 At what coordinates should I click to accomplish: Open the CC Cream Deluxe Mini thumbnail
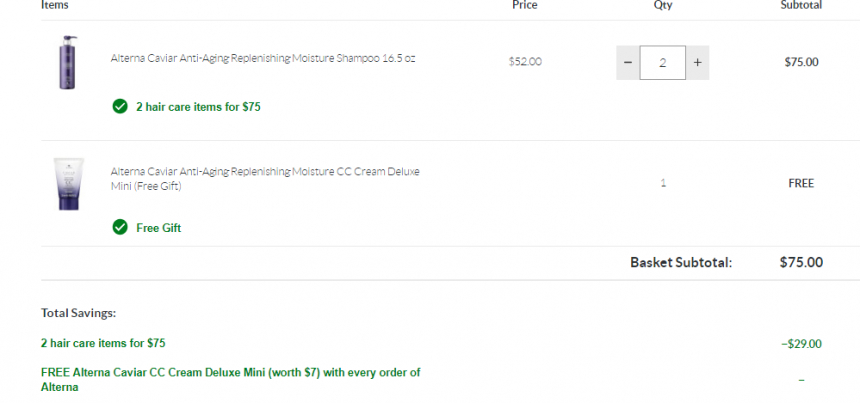pyautogui.click(x=69, y=184)
